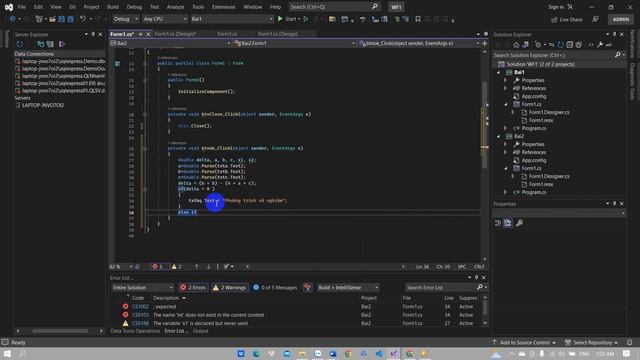Open the Build menu
Viewport: 640px width, 360px height.
pos(113,7)
